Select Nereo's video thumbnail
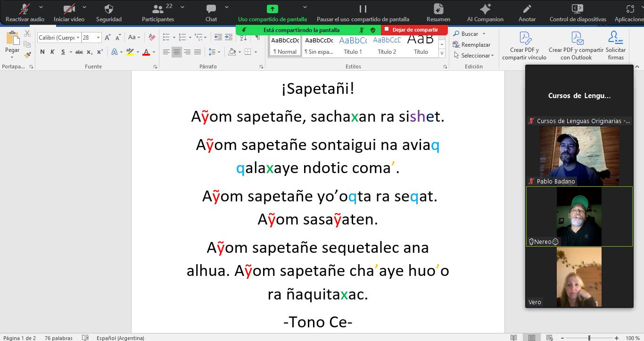Image resolution: width=644 pixels, height=341 pixels. 579,216
